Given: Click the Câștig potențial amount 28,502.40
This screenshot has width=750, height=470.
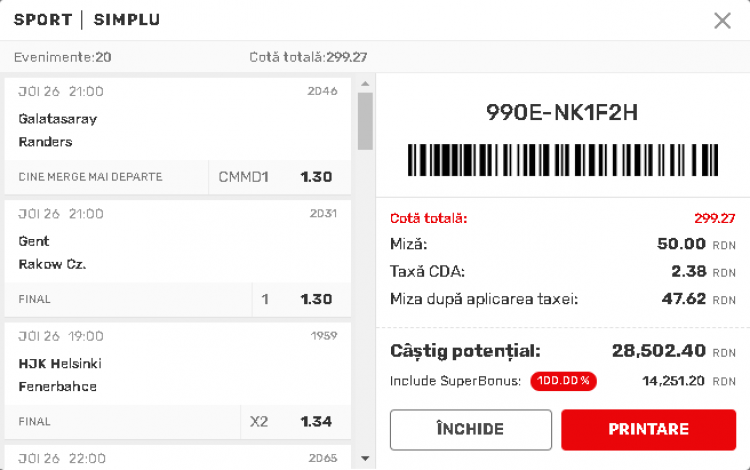Looking at the screenshot, I should pos(659,351).
